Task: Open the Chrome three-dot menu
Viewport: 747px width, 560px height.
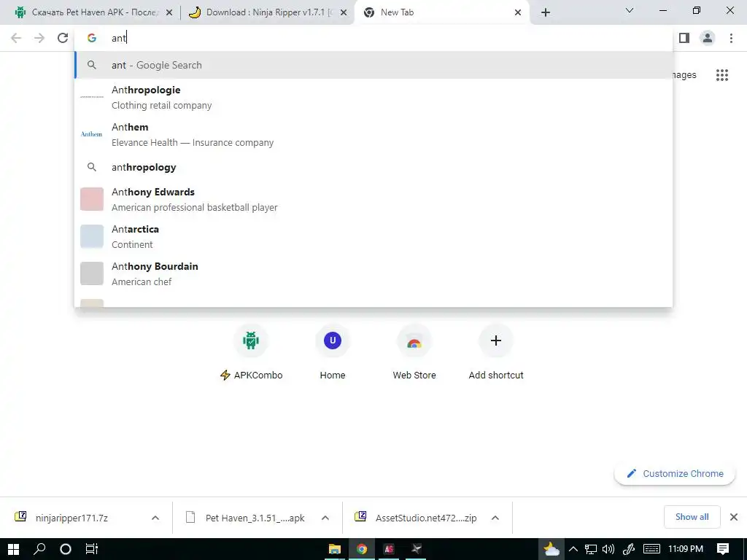Action: (731, 38)
